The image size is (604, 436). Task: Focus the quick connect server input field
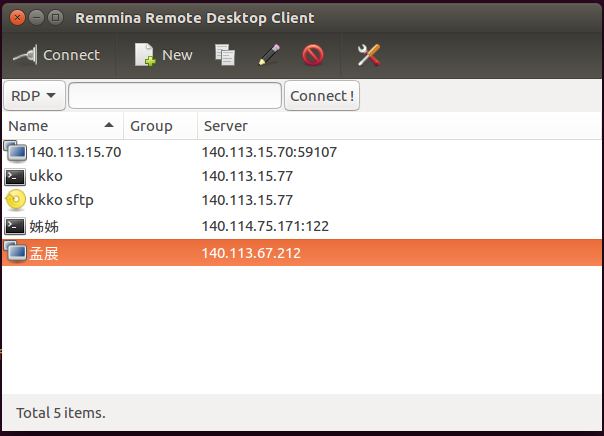point(175,96)
